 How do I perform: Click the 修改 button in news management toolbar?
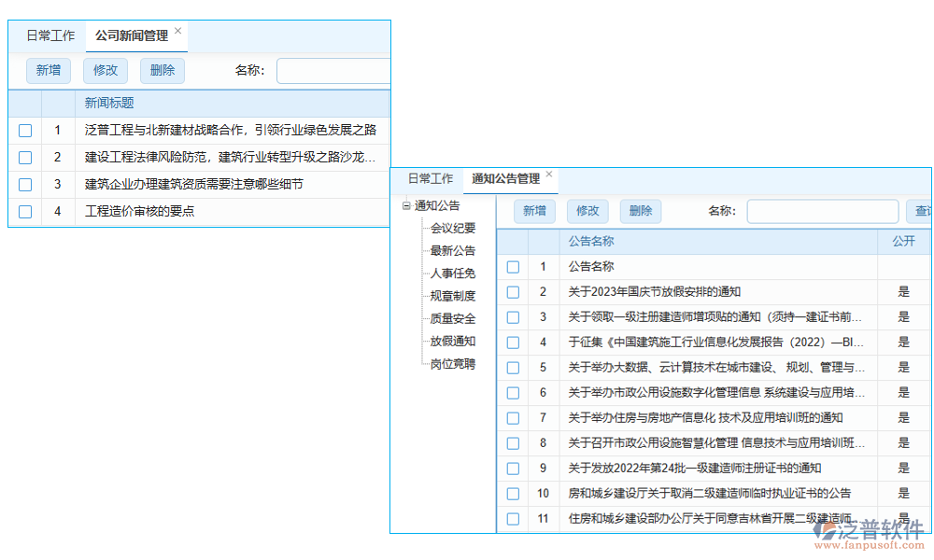pos(106,70)
